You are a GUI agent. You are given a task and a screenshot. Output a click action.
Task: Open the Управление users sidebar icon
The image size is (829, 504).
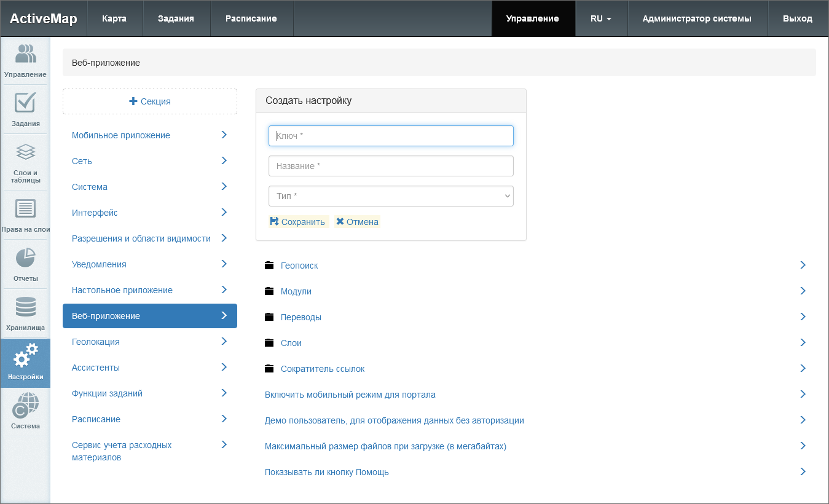pos(25,54)
